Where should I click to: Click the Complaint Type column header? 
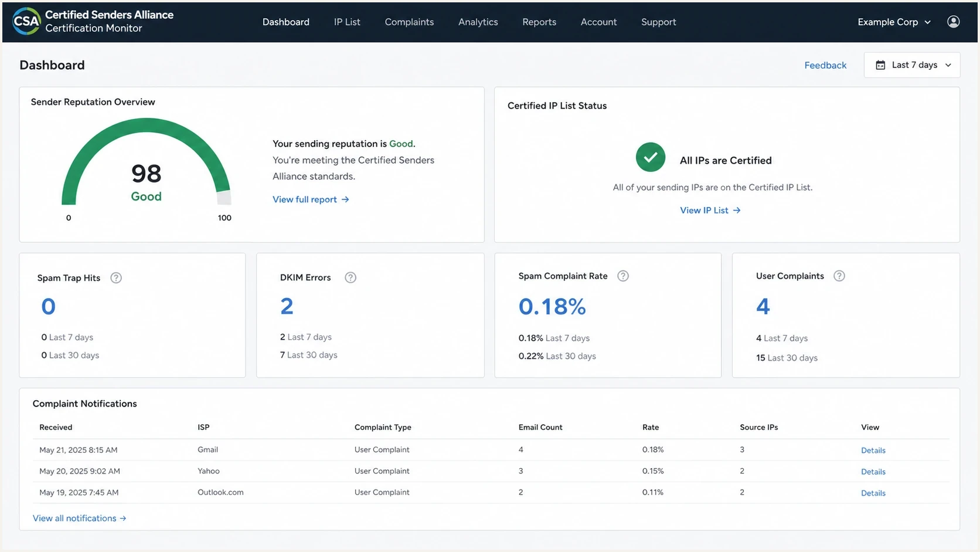[x=383, y=427]
